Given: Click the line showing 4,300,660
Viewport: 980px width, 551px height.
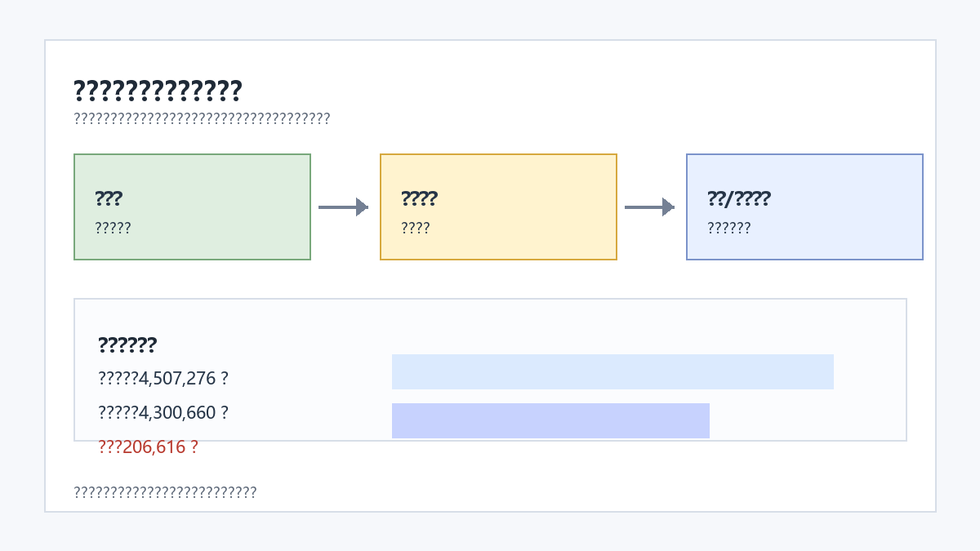Looking at the screenshot, I should coord(163,413).
